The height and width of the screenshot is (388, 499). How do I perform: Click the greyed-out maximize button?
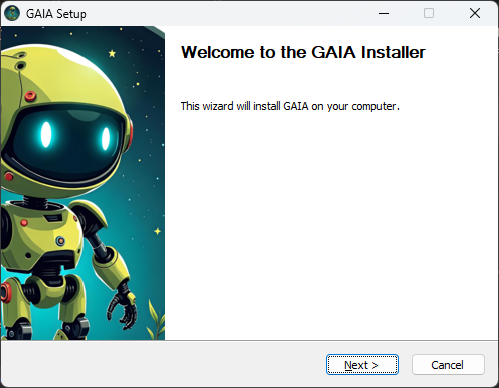pyautogui.click(x=429, y=13)
